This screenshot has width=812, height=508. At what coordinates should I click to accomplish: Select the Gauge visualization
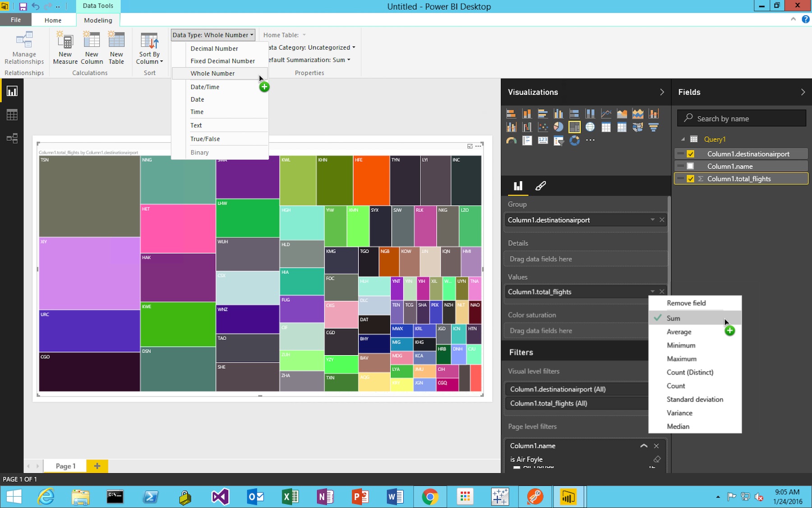(511, 141)
